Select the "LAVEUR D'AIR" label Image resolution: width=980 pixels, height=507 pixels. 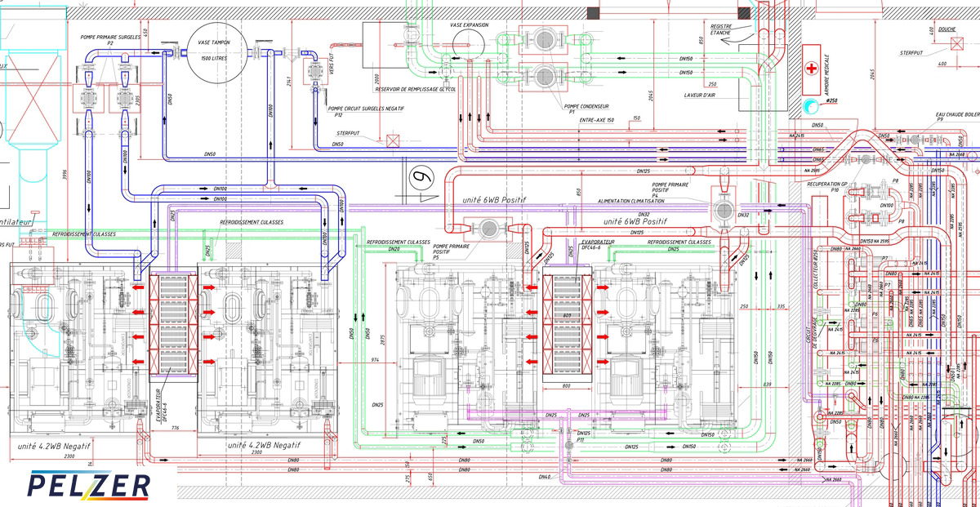702,95
